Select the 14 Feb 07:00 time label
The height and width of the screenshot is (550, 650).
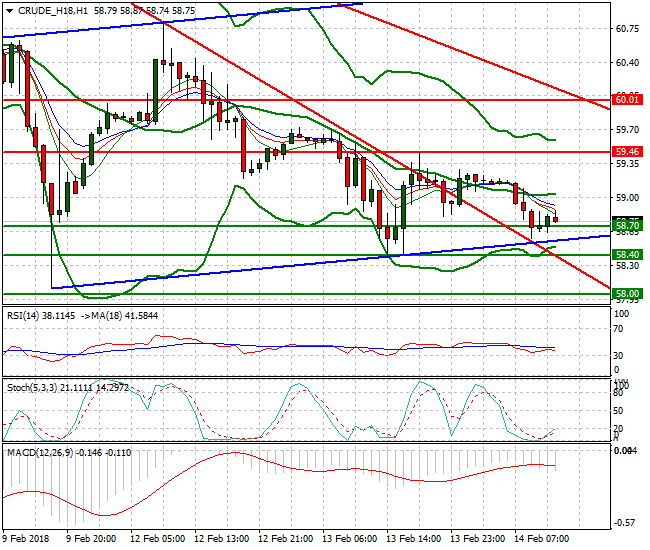point(541,539)
